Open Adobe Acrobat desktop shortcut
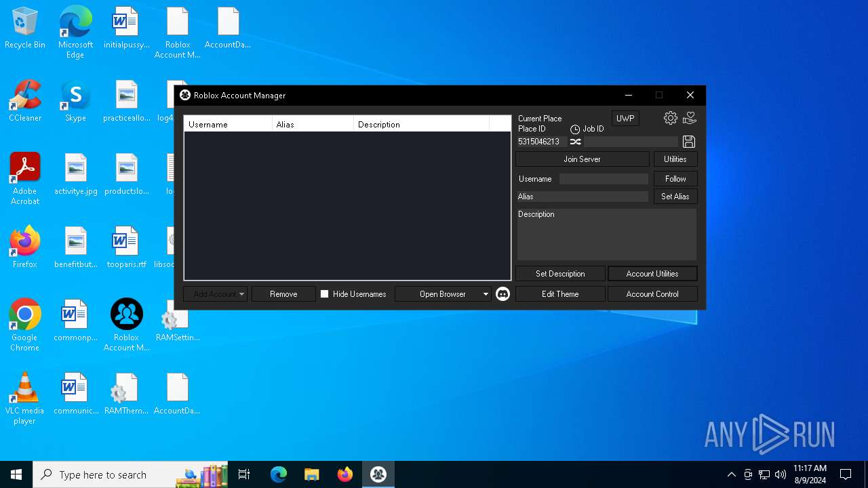 [25, 178]
